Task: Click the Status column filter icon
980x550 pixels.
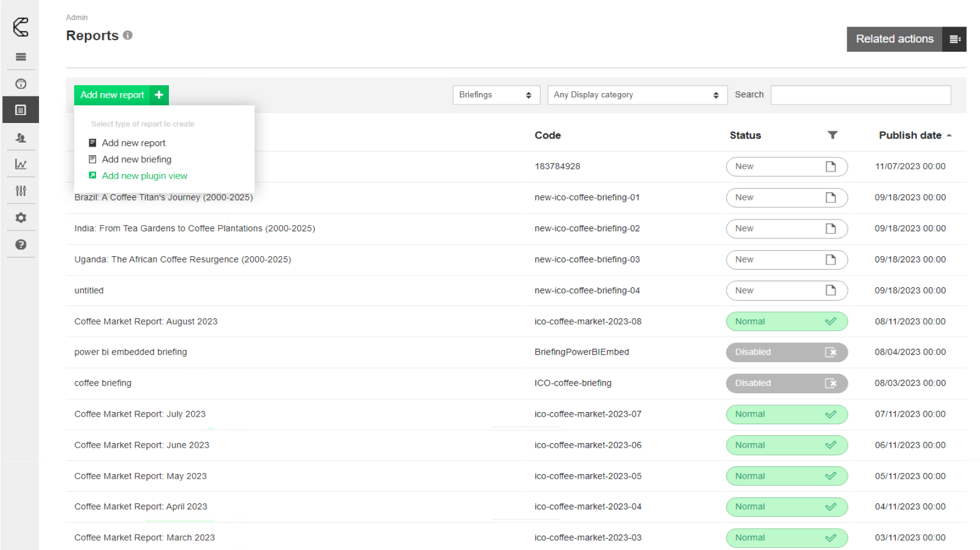Action: pos(832,135)
